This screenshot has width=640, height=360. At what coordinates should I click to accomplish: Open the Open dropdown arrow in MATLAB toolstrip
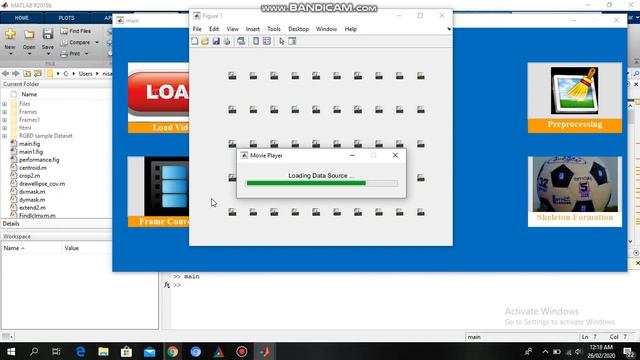point(29,53)
